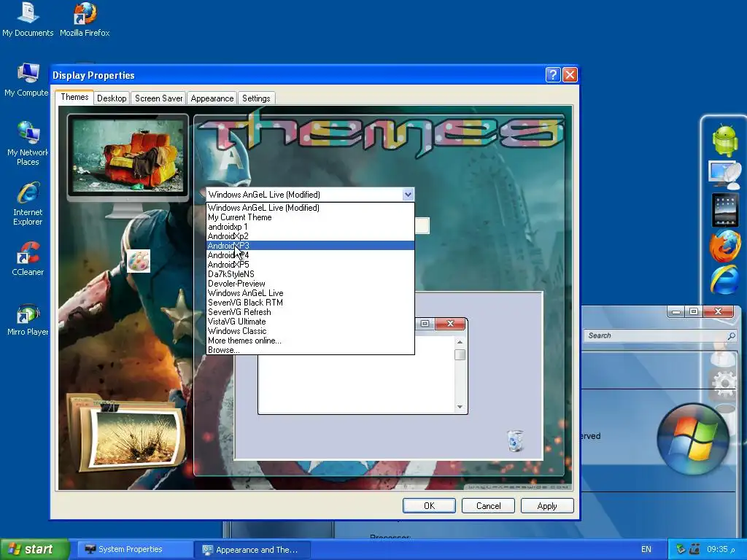Click the Apply button

[x=547, y=506]
